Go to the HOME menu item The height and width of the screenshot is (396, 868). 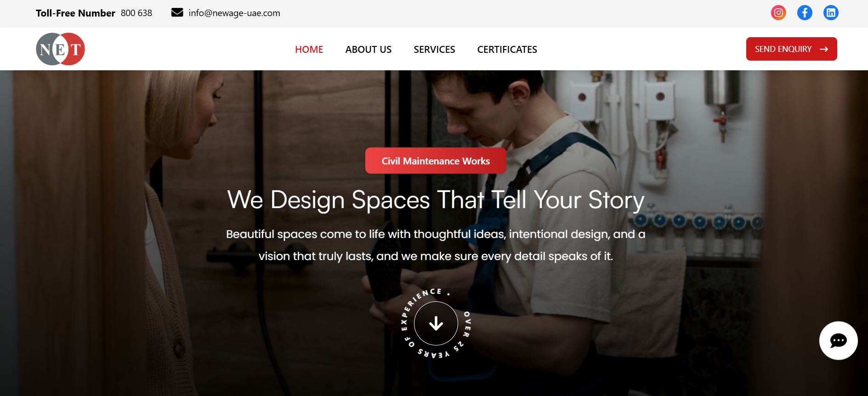point(309,49)
